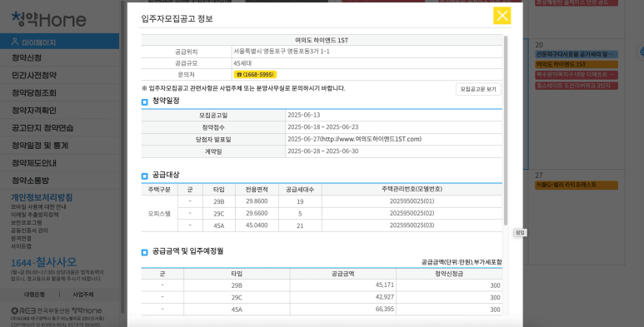Select calendar event 북수원이목지구 대방 디에트르
The height and width of the screenshot is (327, 644).
click(577, 75)
